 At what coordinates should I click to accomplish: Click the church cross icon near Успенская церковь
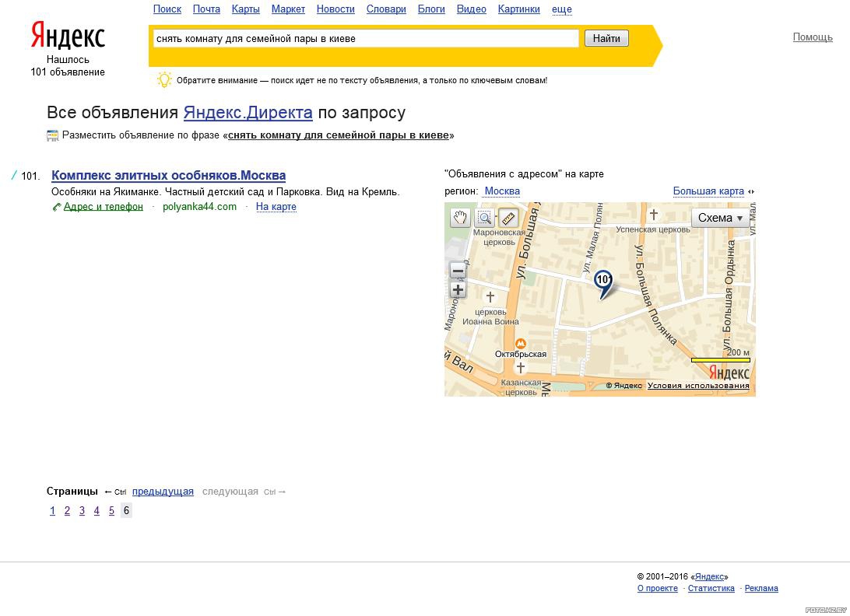tap(654, 215)
